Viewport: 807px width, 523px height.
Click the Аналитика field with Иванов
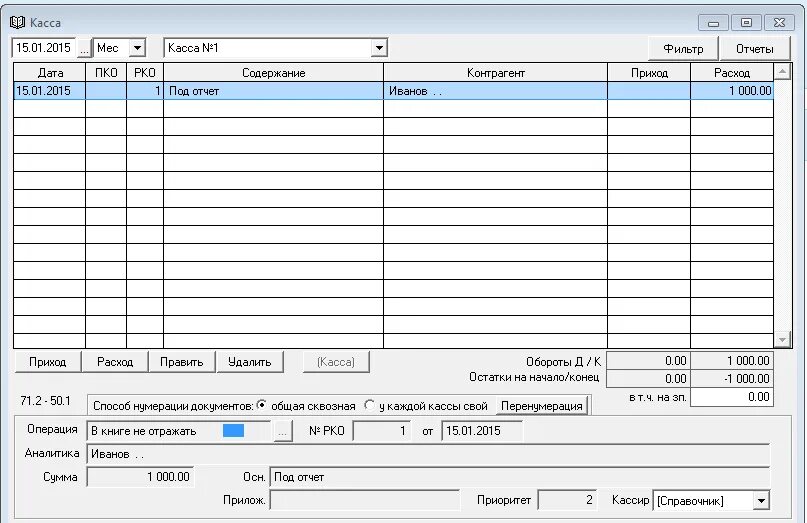pyautogui.click(x=428, y=454)
